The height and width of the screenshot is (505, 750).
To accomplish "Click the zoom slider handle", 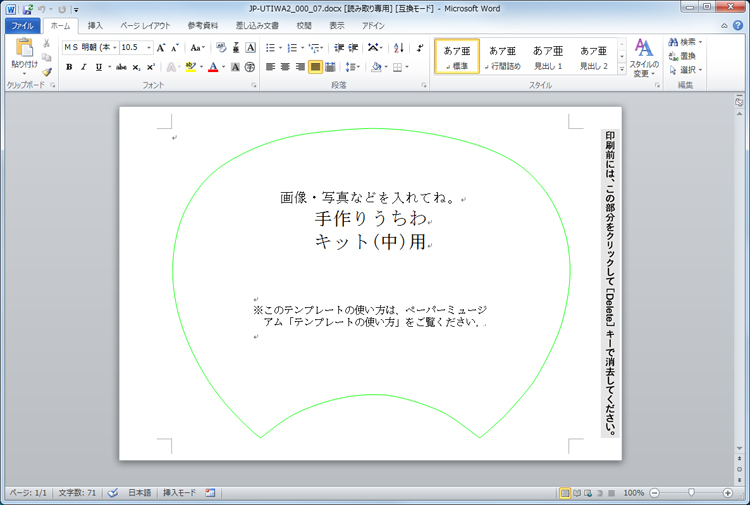I will [691, 492].
